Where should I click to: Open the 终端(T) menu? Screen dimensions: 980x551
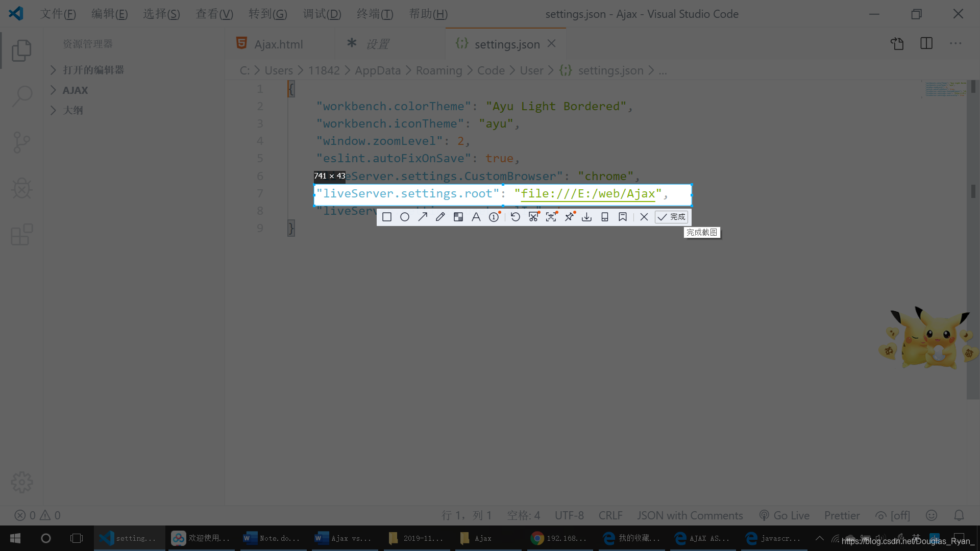375,14
